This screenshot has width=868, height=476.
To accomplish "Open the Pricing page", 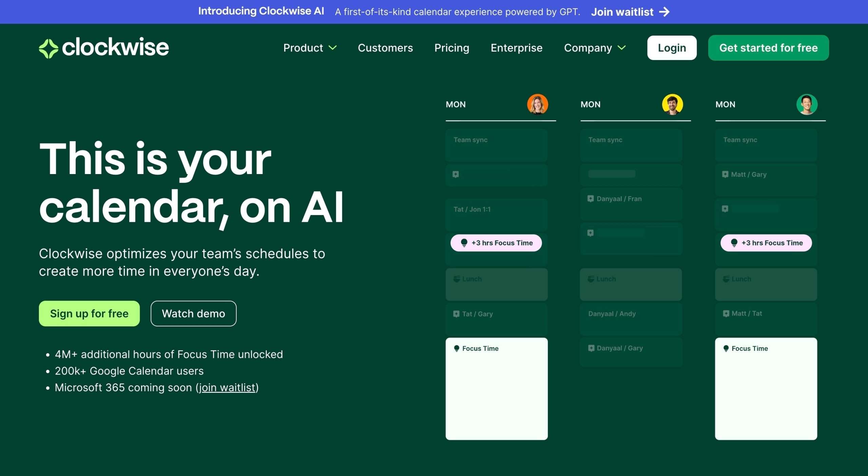I will tap(452, 48).
